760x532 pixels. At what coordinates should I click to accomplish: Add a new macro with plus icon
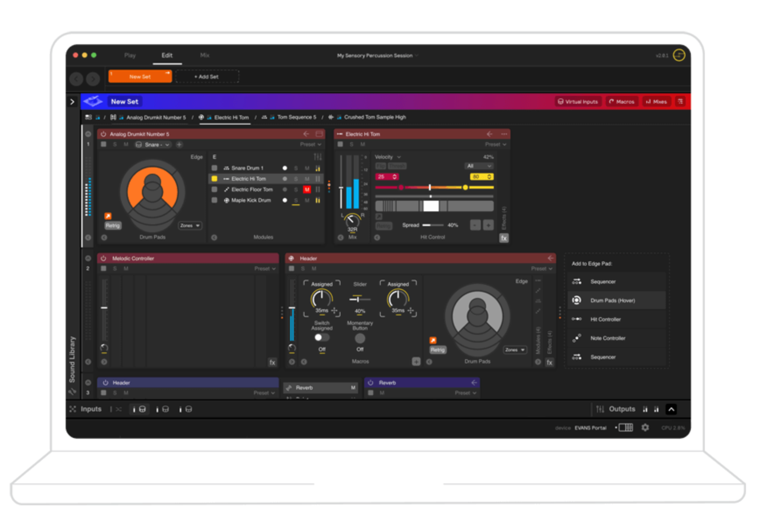tap(416, 362)
